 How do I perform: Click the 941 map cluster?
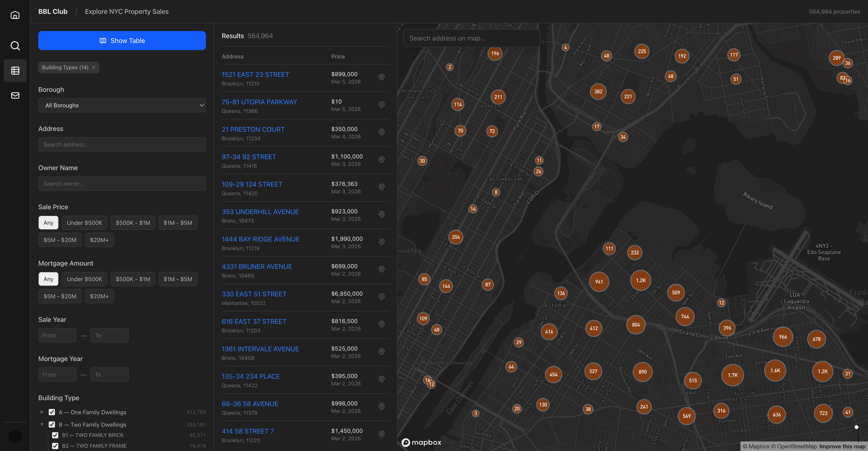click(x=599, y=282)
